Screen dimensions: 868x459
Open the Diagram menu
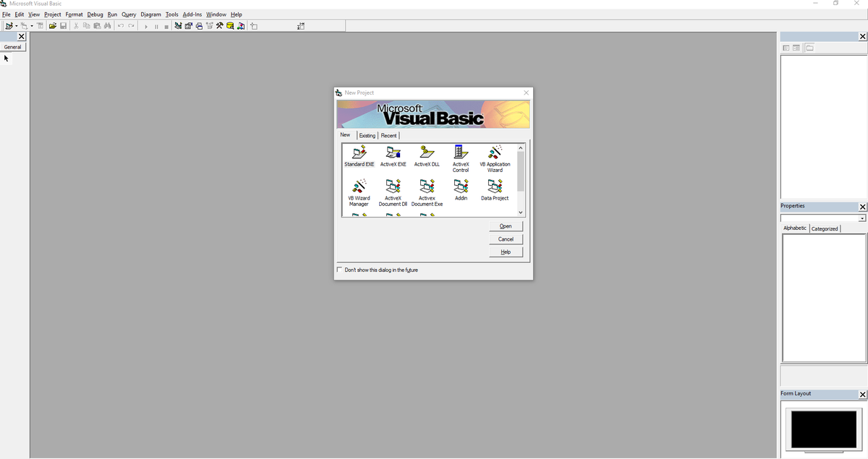click(151, 14)
